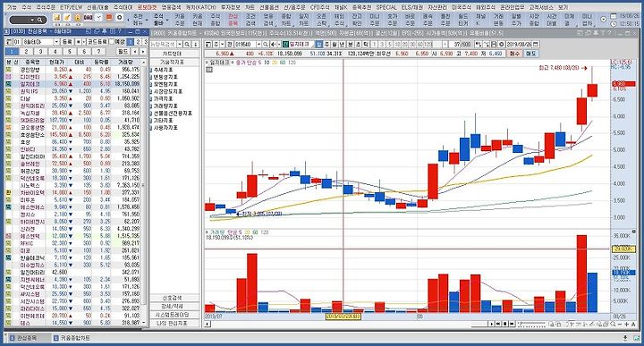
Task: Click the search magnifier next to chart indicator search
Action: [187, 44]
